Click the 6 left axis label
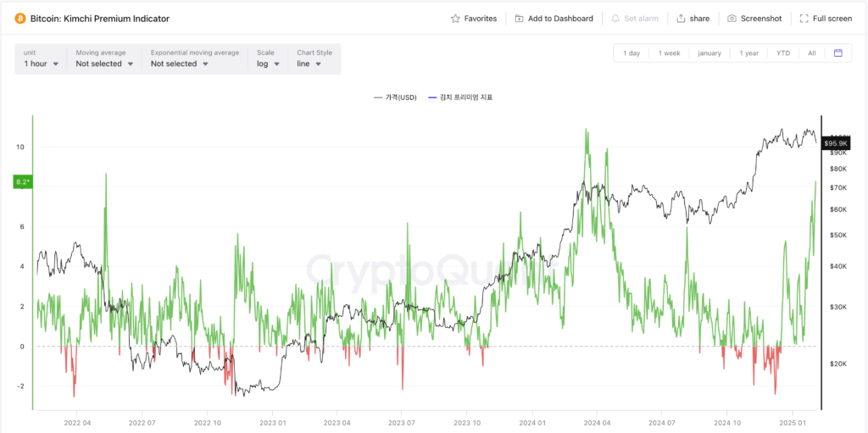 pyautogui.click(x=22, y=226)
